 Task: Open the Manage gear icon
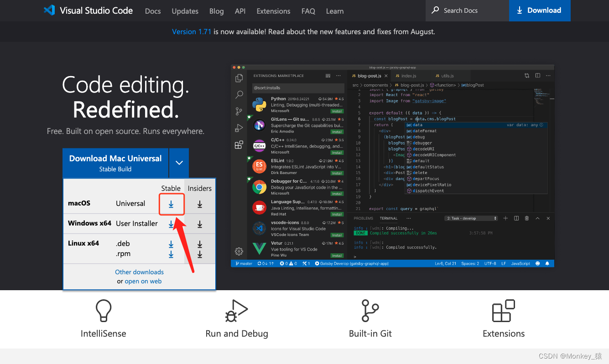239,251
